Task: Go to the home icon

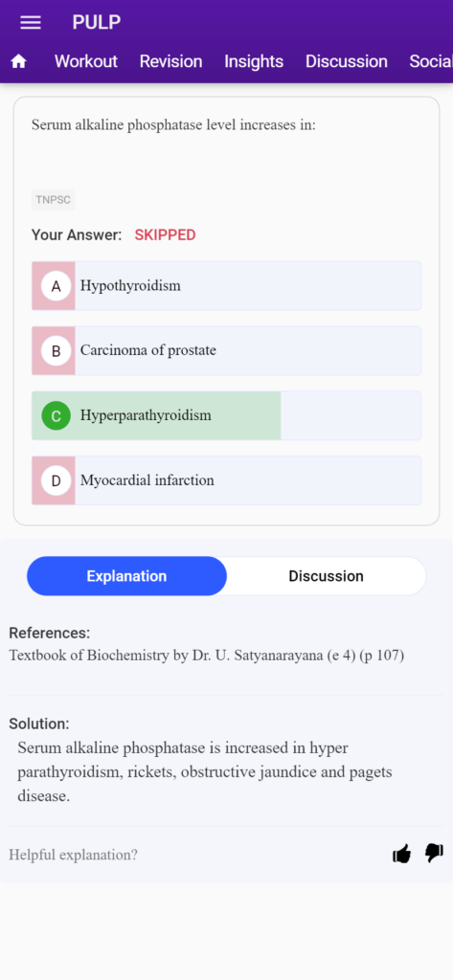Action: coord(19,61)
